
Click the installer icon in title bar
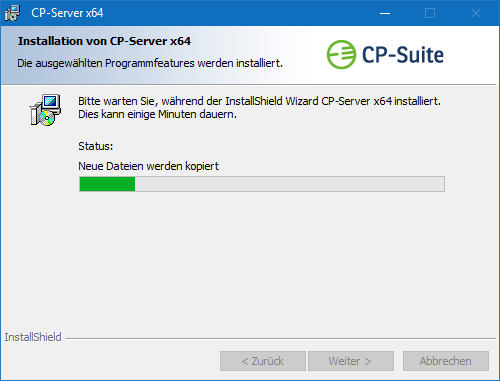(12, 13)
